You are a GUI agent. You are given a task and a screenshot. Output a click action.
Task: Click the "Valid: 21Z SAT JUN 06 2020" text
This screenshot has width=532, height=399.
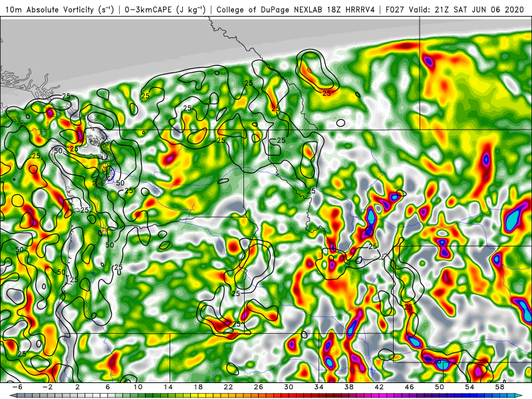(466, 9)
